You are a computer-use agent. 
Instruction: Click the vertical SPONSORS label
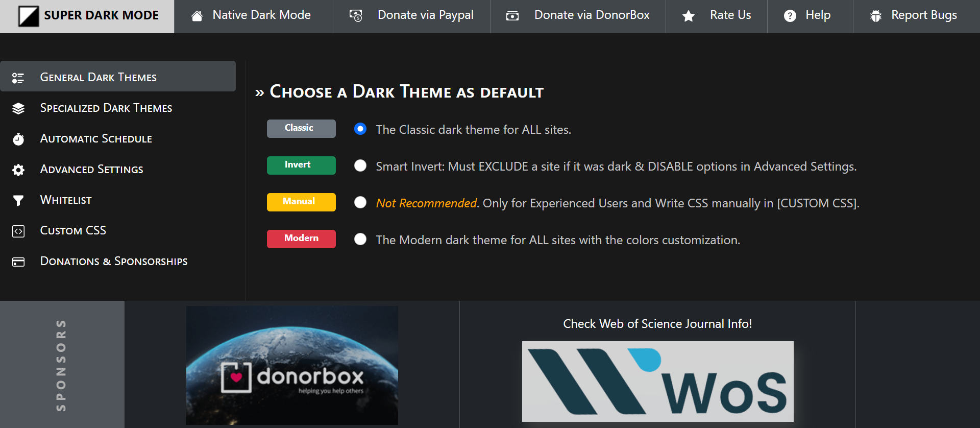[61, 366]
